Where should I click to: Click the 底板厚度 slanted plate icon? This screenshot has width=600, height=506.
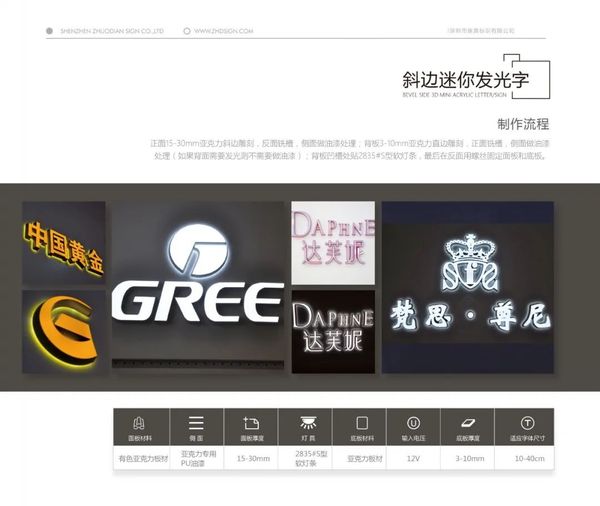click(468, 423)
